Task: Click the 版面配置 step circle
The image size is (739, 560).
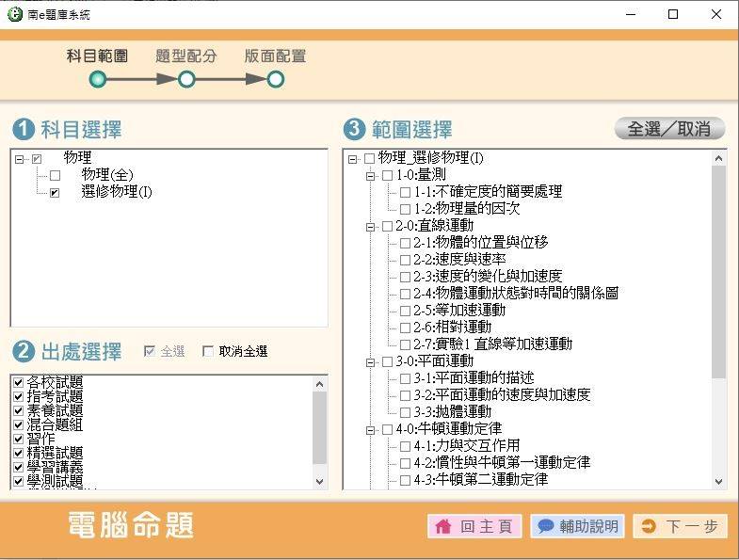Action: click(x=276, y=79)
